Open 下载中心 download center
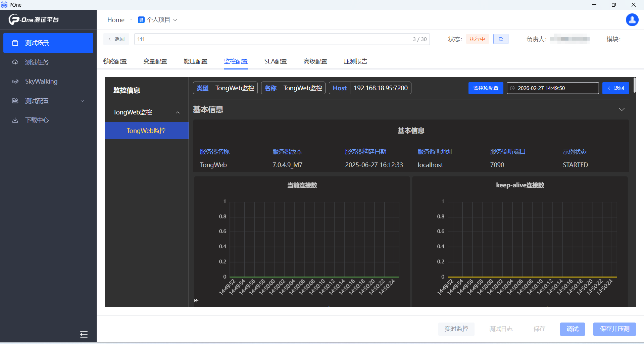Image resolution: width=644 pixels, height=344 pixels. point(37,120)
